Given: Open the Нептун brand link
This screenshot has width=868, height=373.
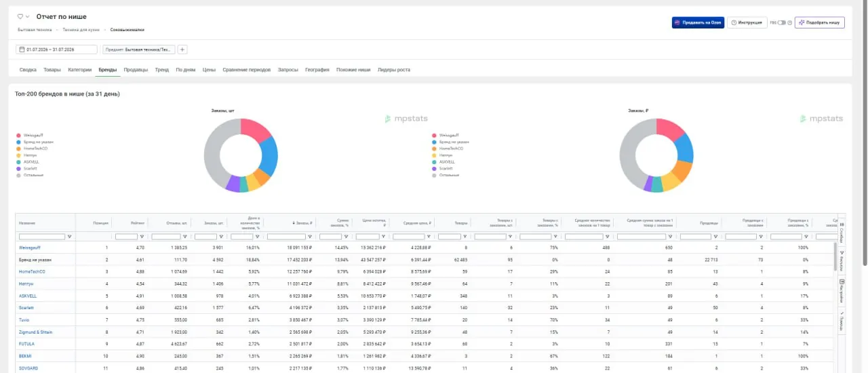Looking at the screenshot, I should [x=25, y=283].
